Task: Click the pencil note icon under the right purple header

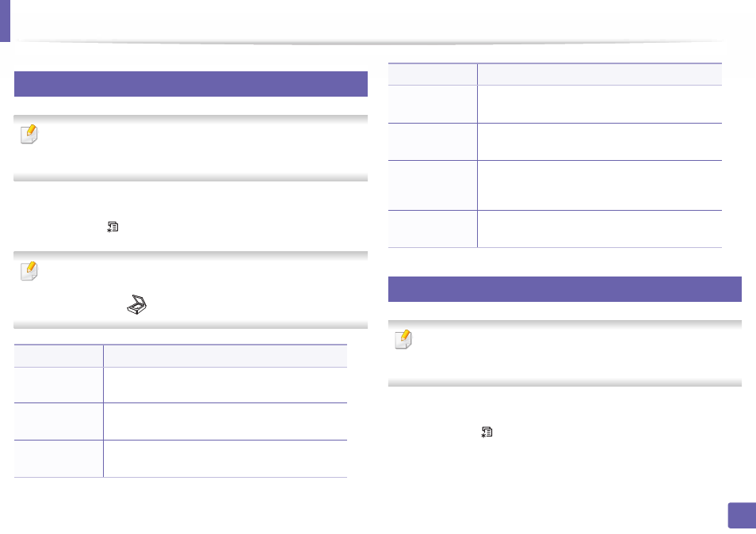Action: coord(403,339)
